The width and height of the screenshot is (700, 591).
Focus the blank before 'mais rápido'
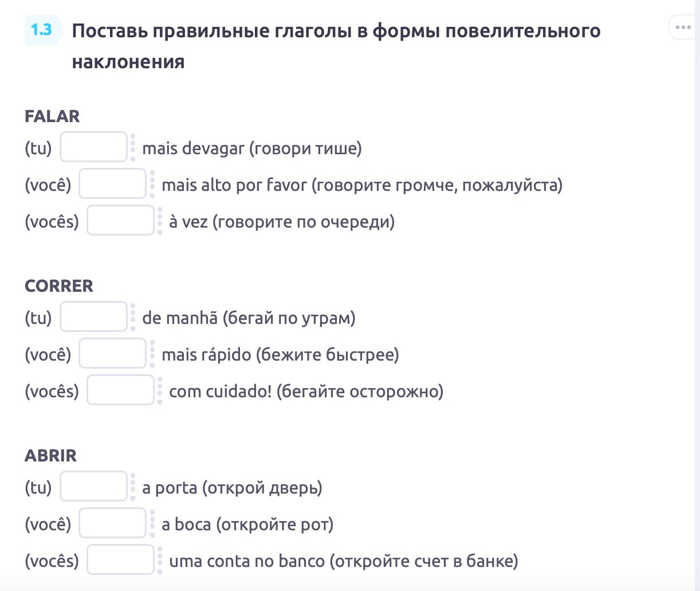click(x=112, y=354)
